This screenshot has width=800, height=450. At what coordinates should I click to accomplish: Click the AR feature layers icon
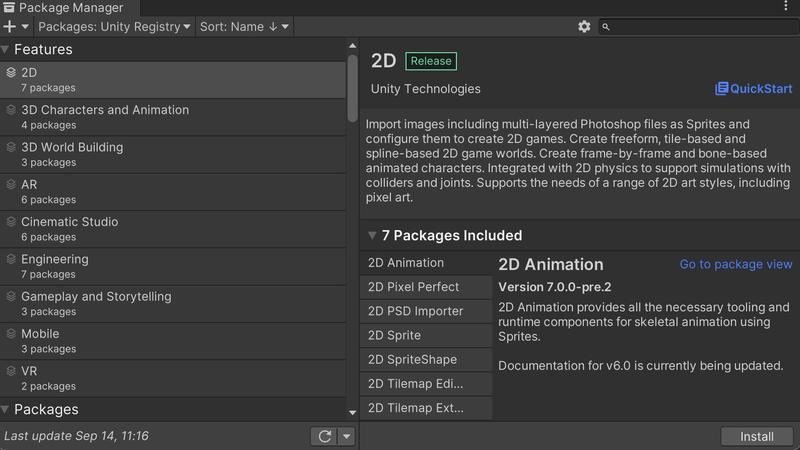10,185
